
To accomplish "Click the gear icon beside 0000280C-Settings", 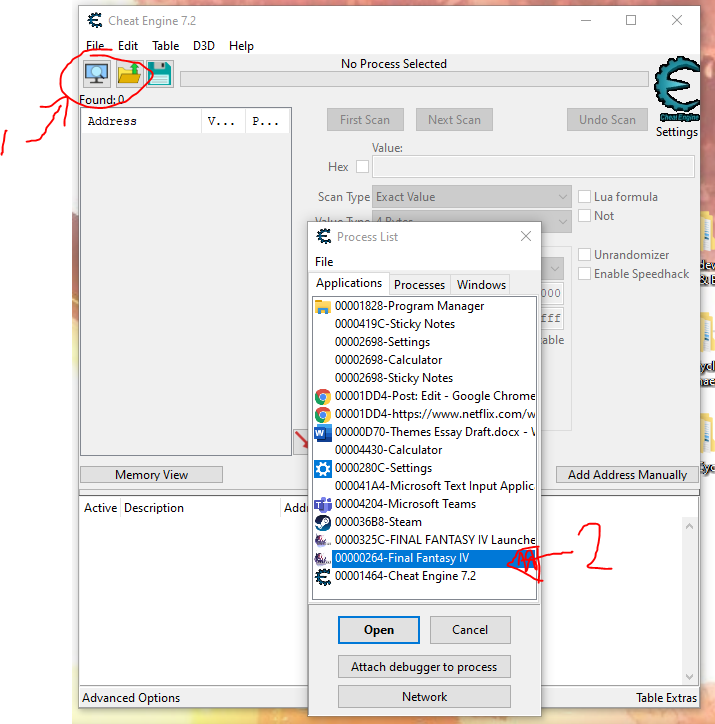I will [x=323, y=469].
